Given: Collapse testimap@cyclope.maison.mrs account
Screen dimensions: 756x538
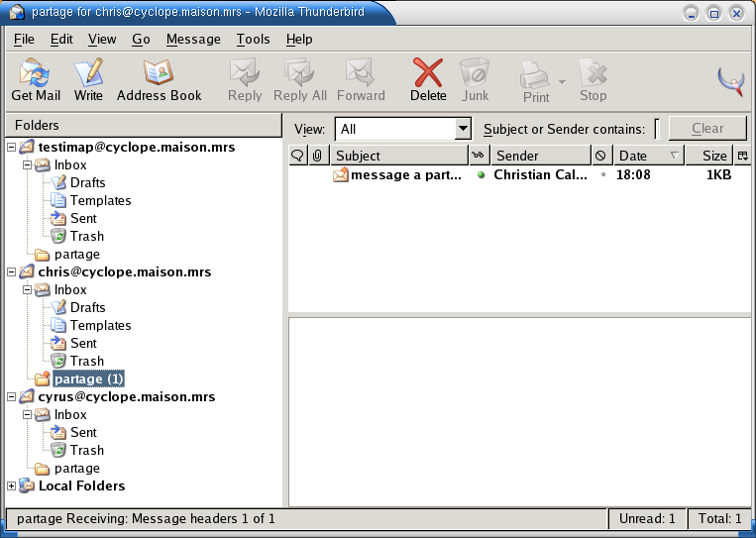Looking at the screenshot, I should pyautogui.click(x=12, y=147).
